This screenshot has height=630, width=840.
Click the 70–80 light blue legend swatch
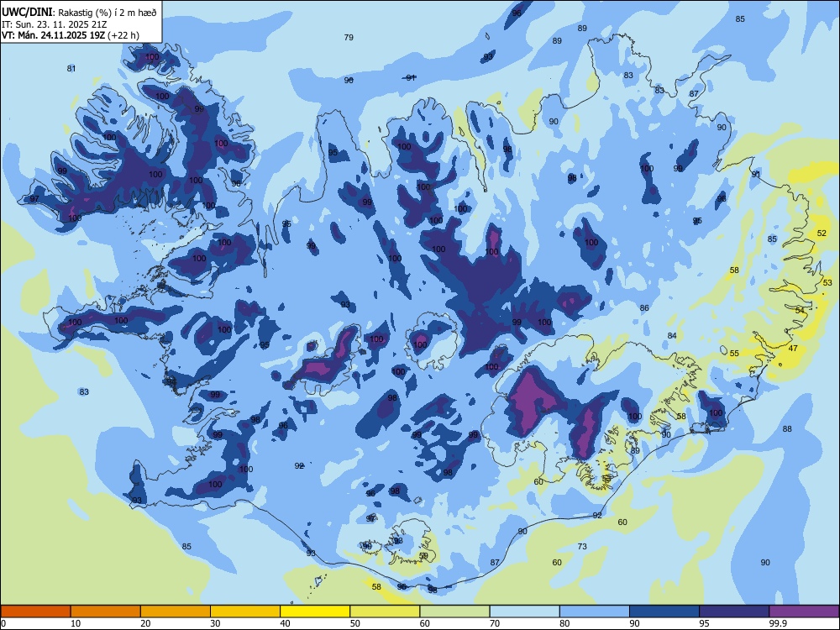[x=524, y=612]
